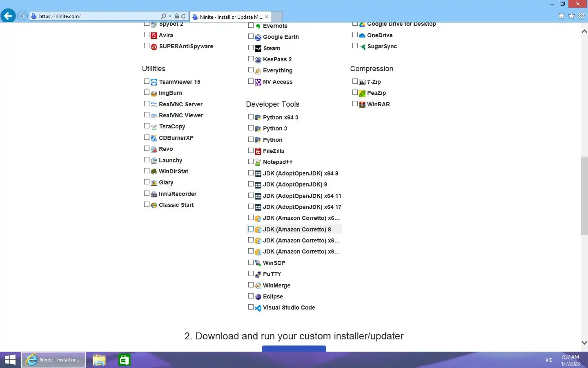Tick the JDK (AdoptOpenJDK) x64 11 checkbox
588x368 pixels.
(251, 195)
